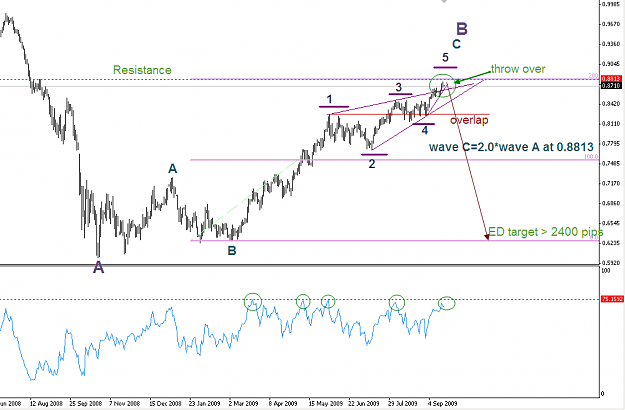The height and width of the screenshot is (410, 625).
Task: Select 'wave C=2.0*wave A at 0.8813' text
Action: 511,147
